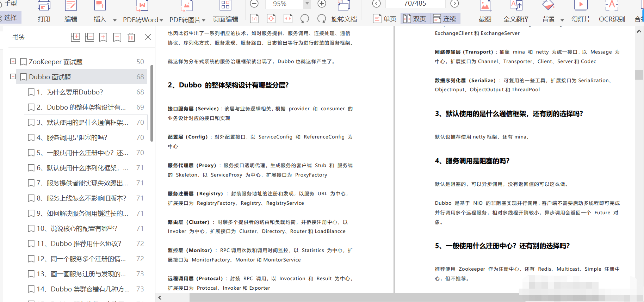Expand all bookmarks icon in 书签 panel
Screen dimensions: 644x302
pyautogui.click(x=75, y=37)
